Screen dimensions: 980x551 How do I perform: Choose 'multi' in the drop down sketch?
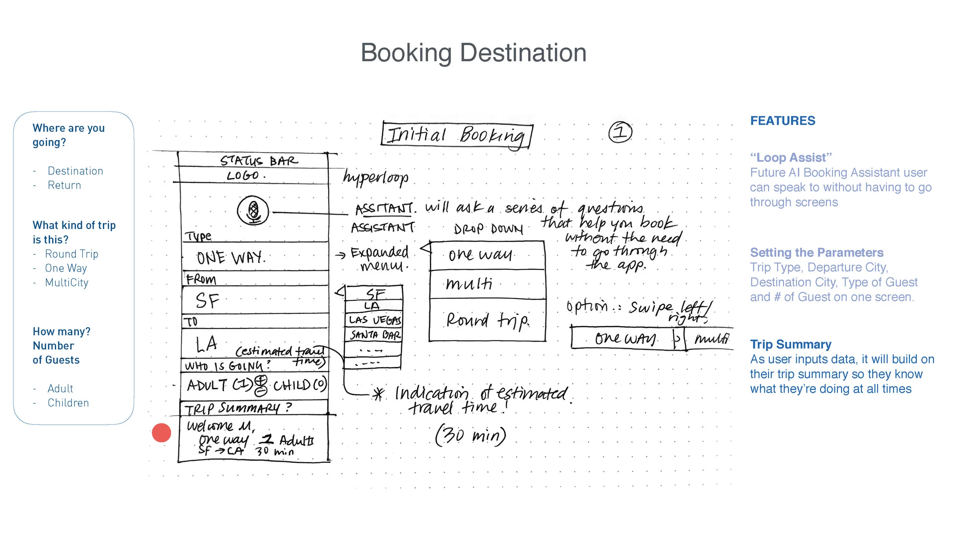coord(487,284)
